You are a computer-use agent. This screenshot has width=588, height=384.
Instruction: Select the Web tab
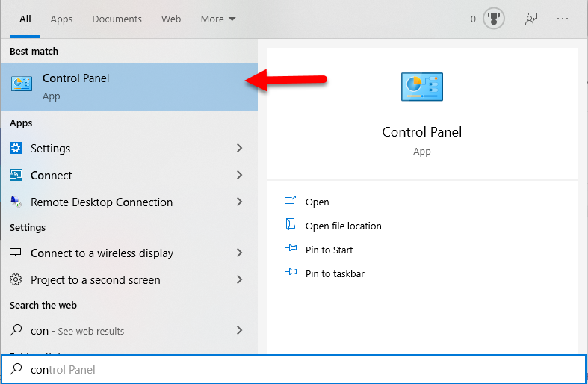pyautogui.click(x=171, y=19)
